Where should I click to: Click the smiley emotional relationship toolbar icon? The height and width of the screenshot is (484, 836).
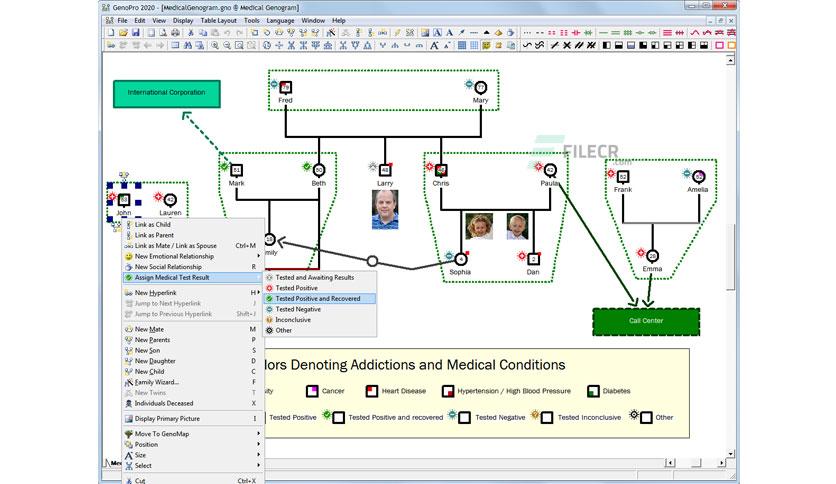point(486,45)
